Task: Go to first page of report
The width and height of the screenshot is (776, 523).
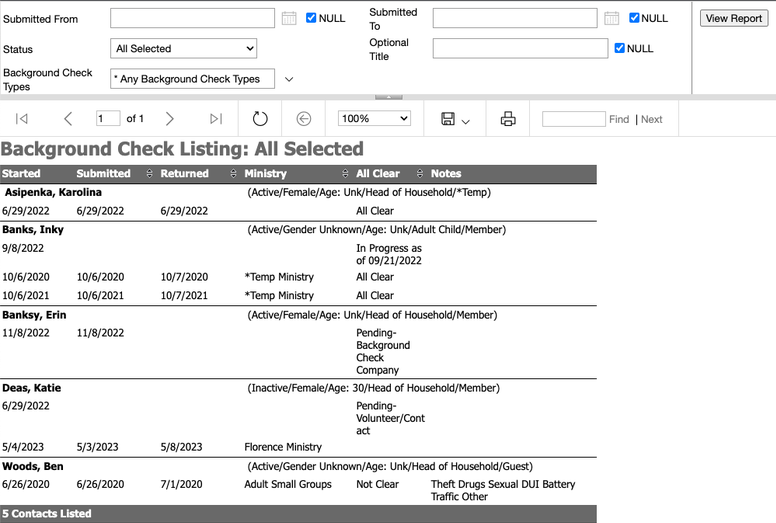Action: 21,119
